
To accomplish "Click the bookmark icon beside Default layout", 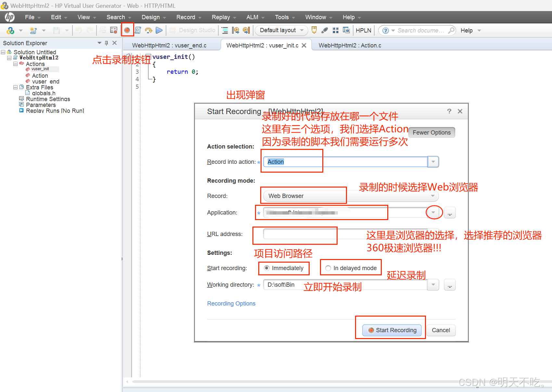I will (x=314, y=30).
